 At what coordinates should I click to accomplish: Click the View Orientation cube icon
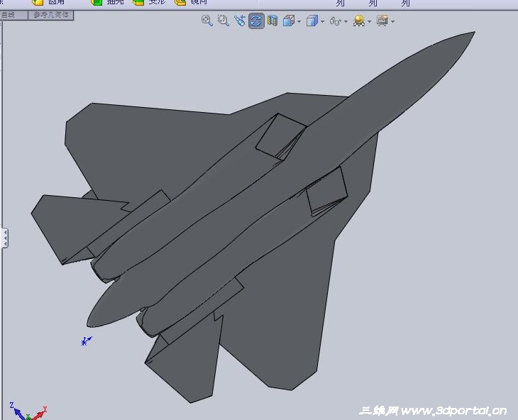coord(289,21)
